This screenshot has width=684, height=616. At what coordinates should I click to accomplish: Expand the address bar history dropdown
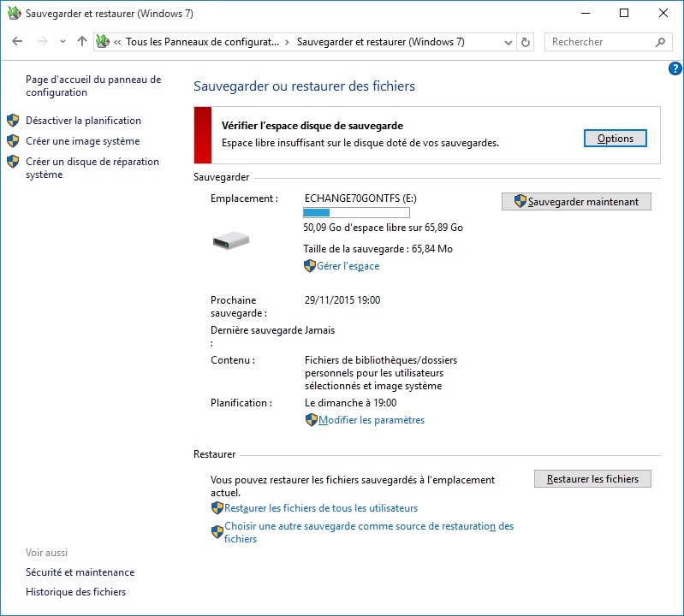point(509,42)
